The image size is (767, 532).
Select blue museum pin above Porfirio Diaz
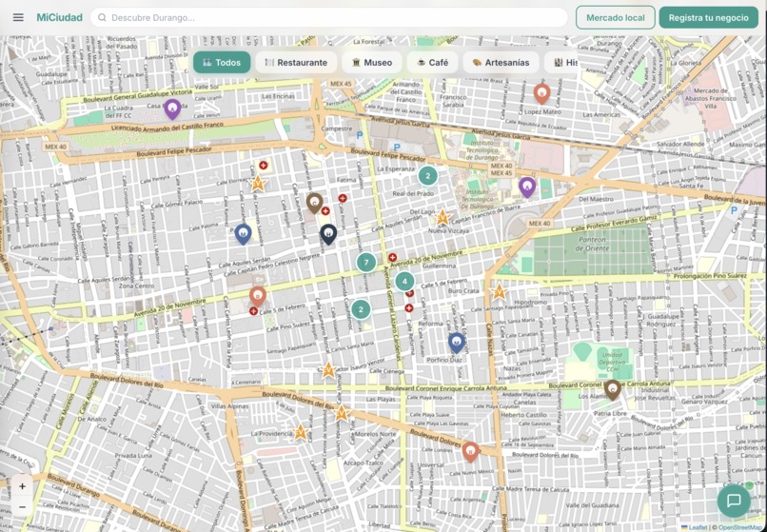(x=457, y=343)
